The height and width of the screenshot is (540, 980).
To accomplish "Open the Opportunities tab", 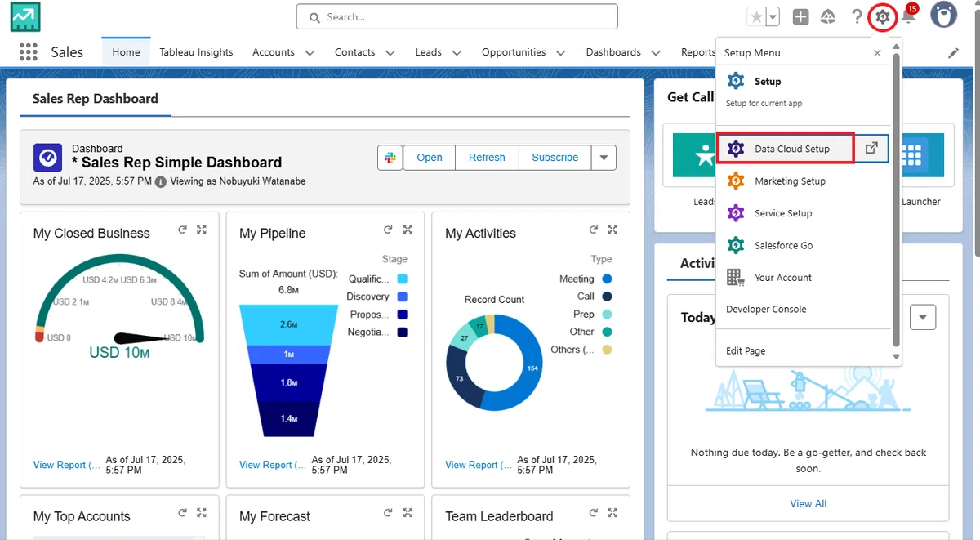I will point(514,52).
